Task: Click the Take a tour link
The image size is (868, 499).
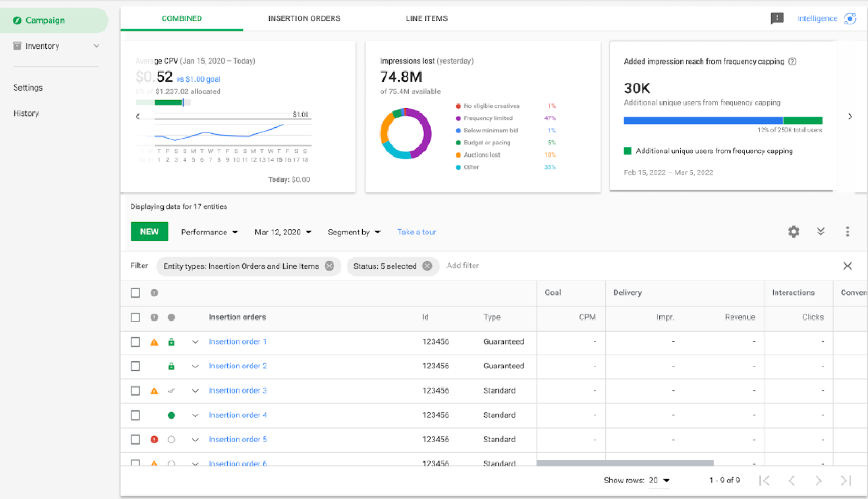Action: pyautogui.click(x=417, y=232)
